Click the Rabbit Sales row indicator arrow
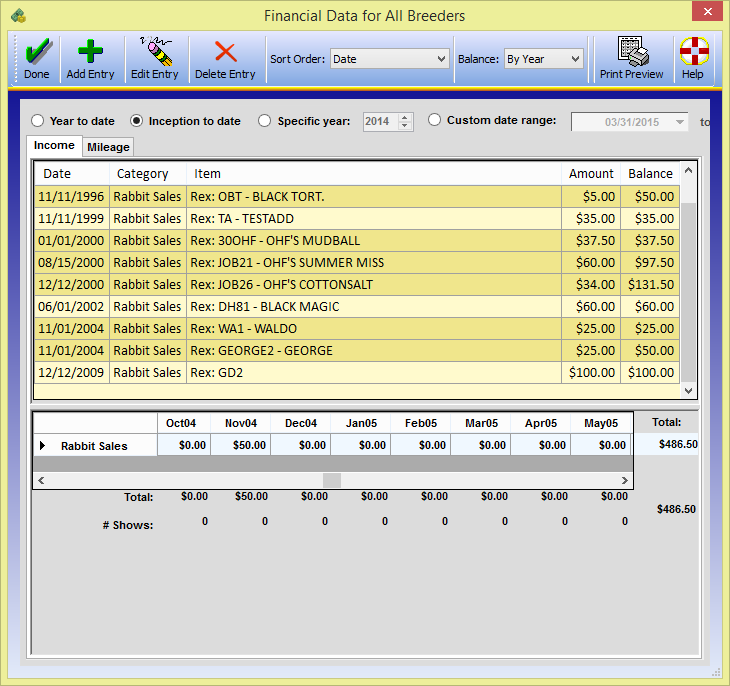This screenshot has height=686, width=730. pos(42,446)
